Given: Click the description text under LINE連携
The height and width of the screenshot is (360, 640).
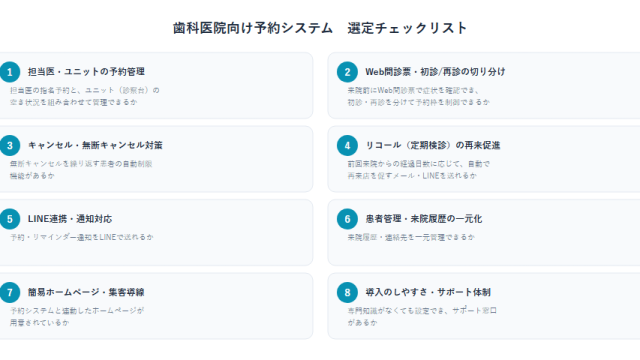Looking at the screenshot, I should [x=82, y=237].
